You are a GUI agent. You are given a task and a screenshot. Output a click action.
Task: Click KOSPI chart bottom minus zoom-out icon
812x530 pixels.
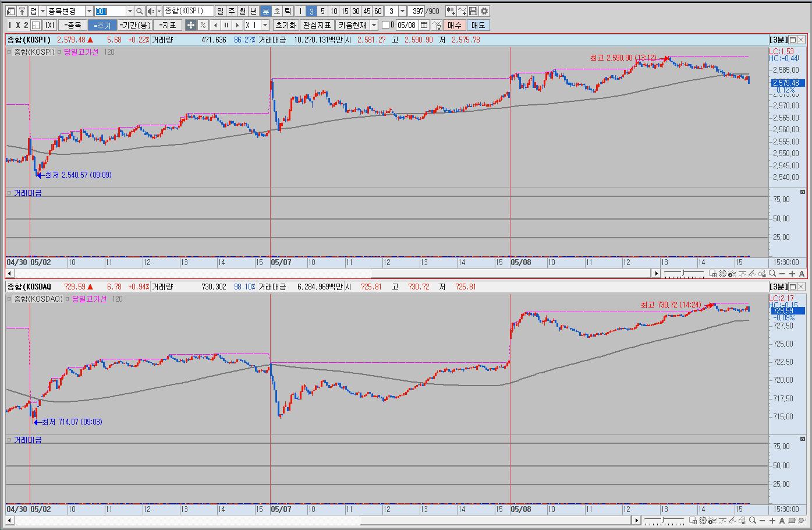coord(782,273)
